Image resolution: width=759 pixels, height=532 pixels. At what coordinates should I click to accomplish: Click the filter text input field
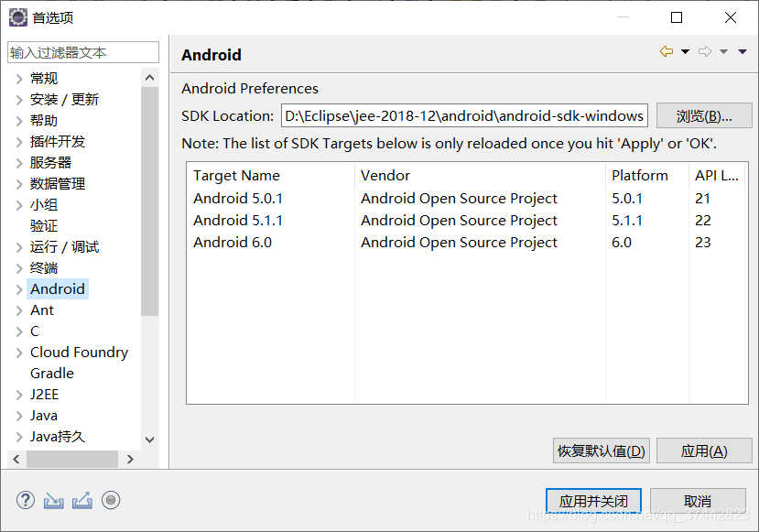click(x=83, y=52)
